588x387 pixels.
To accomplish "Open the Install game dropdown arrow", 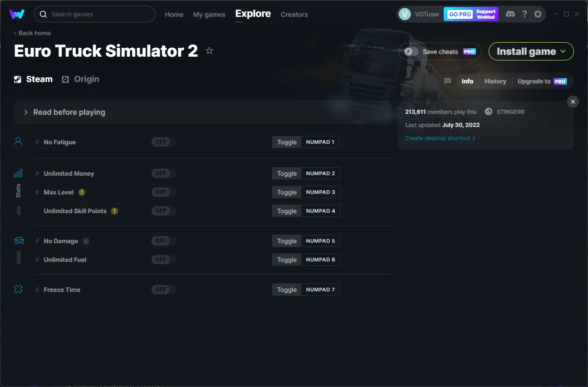I will tap(563, 51).
